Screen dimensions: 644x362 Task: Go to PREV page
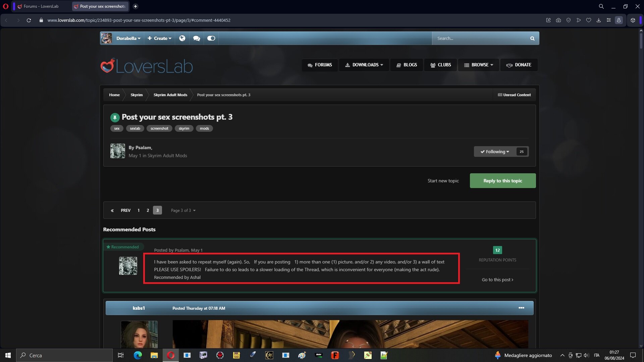click(126, 210)
